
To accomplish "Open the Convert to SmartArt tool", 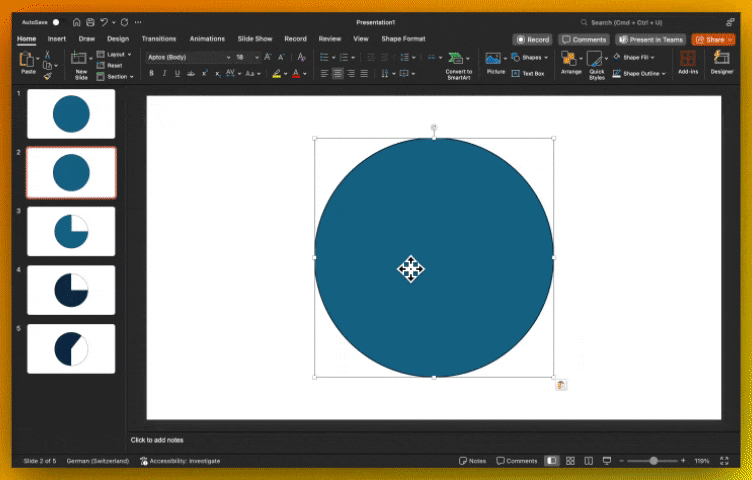I will 456,59.
